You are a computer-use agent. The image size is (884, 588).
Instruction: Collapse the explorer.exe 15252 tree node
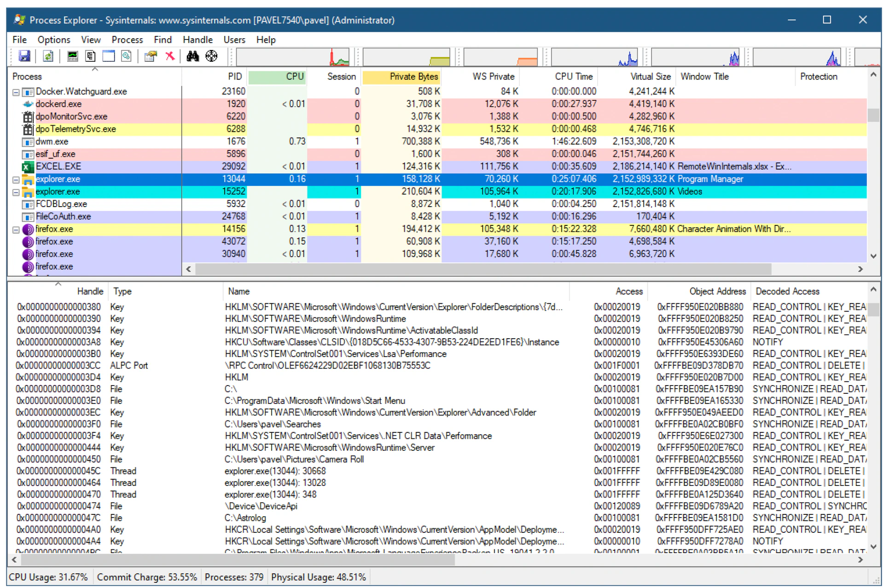click(16, 192)
